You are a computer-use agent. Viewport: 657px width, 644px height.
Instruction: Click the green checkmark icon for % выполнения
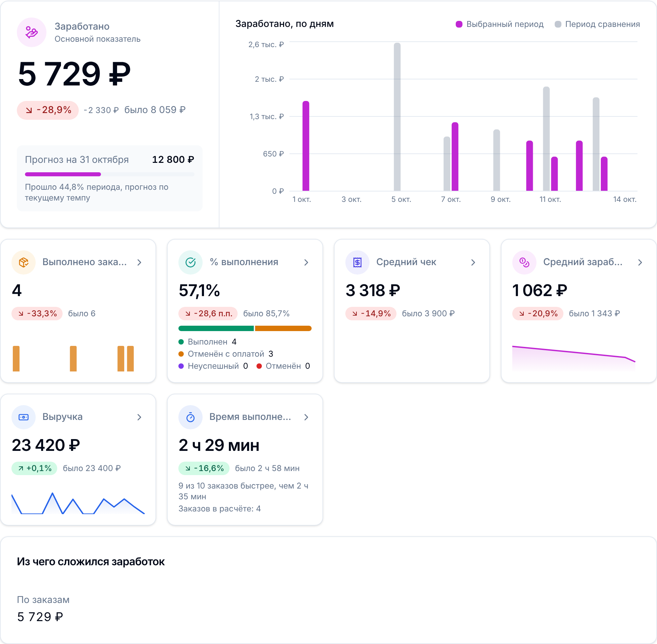191,262
